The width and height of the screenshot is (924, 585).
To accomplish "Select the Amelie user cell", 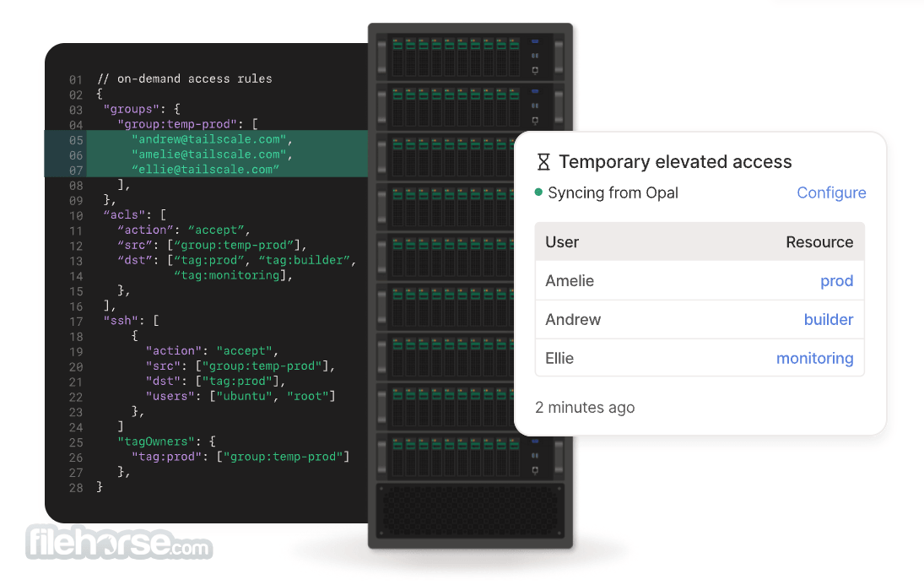I will pos(570,281).
